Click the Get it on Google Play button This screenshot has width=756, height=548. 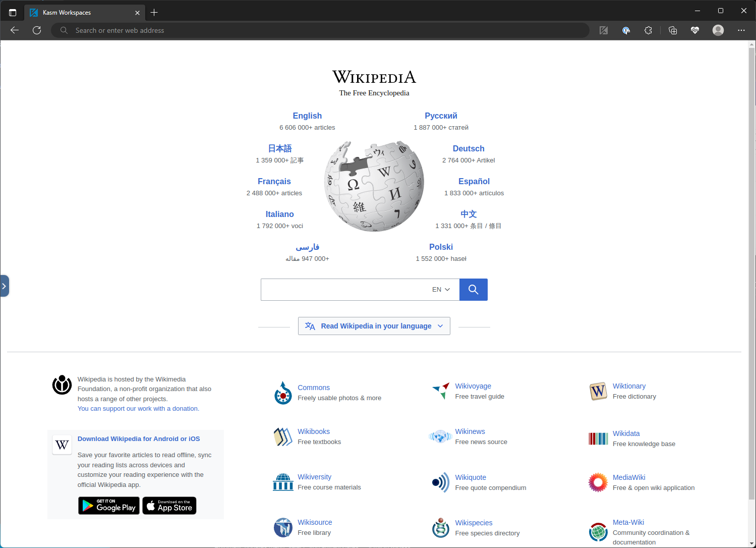[x=109, y=506]
